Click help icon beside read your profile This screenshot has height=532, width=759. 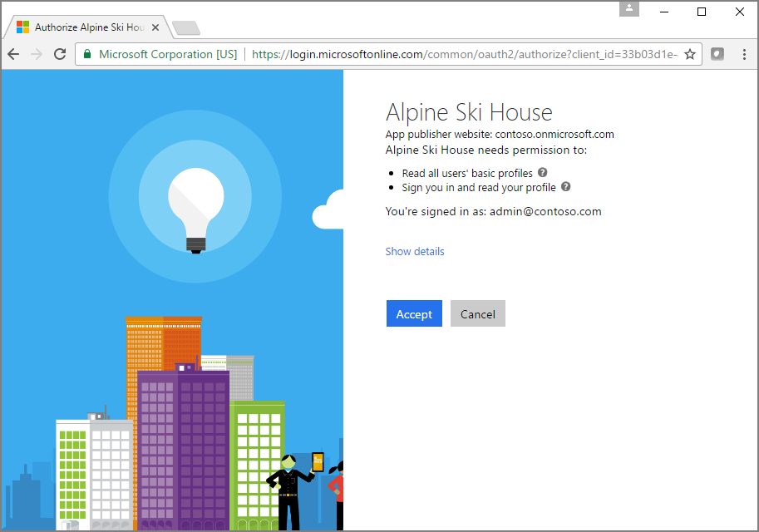[x=566, y=186]
